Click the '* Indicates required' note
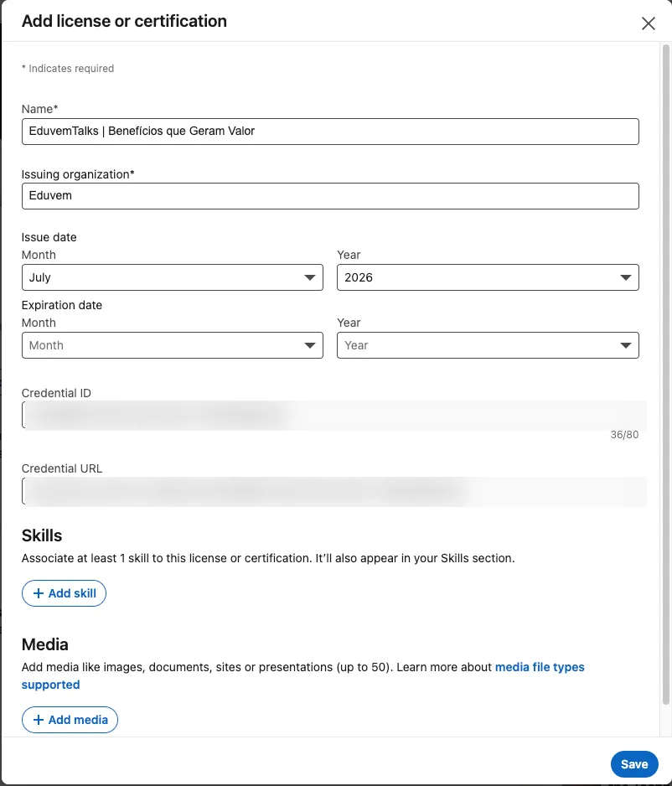Screen dimensions: 672x786 point(68,68)
